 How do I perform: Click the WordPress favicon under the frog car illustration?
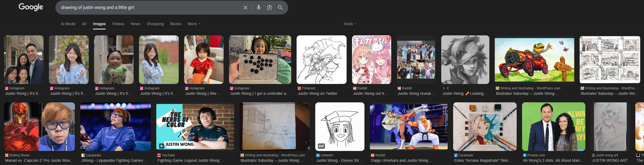pyautogui.click(x=497, y=88)
